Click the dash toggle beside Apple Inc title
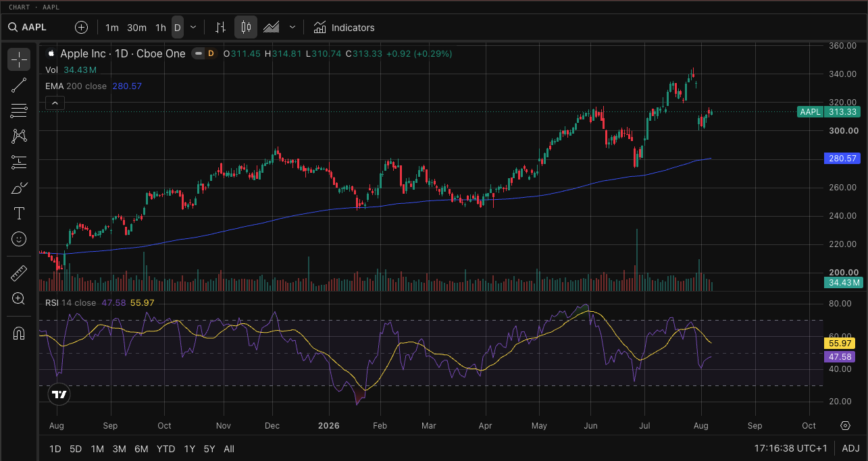 pyautogui.click(x=198, y=54)
